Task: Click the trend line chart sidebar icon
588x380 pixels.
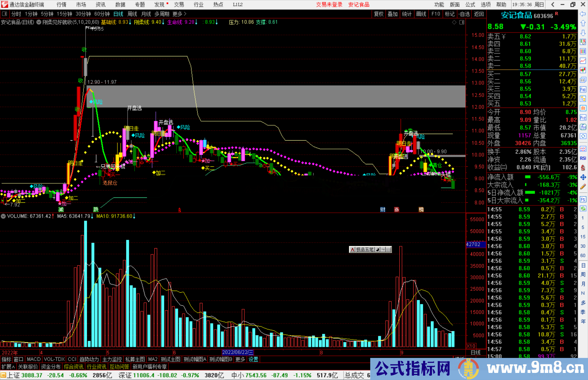Action: pyautogui.click(x=583, y=61)
